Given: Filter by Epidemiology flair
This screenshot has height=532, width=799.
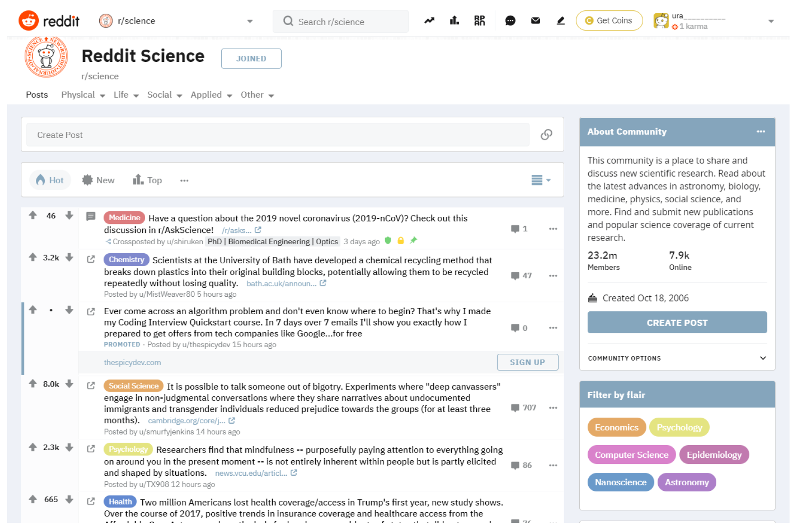Looking at the screenshot, I should coord(714,455).
